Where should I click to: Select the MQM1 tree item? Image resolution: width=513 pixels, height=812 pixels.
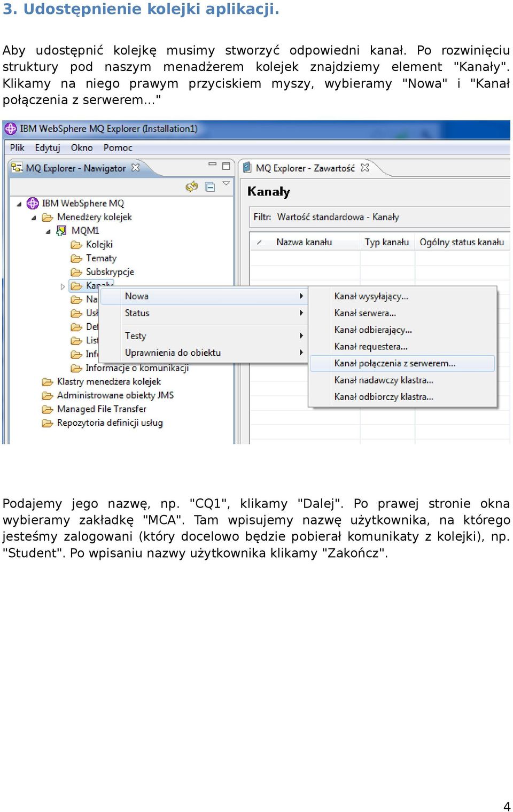point(85,231)
